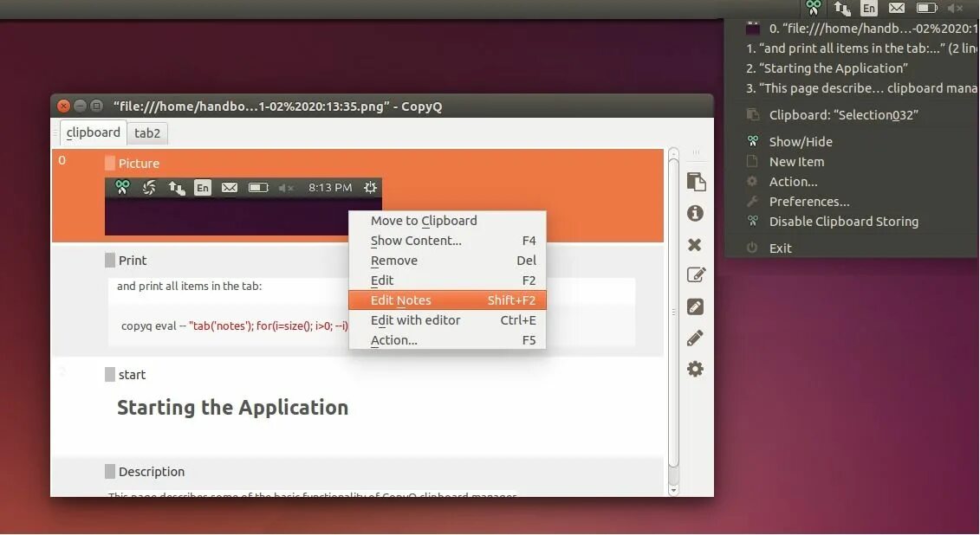This screenshot has height=535, width=980.
Task: Click the "and print all items in the tab:" text
Action: [x=190, y=286]
